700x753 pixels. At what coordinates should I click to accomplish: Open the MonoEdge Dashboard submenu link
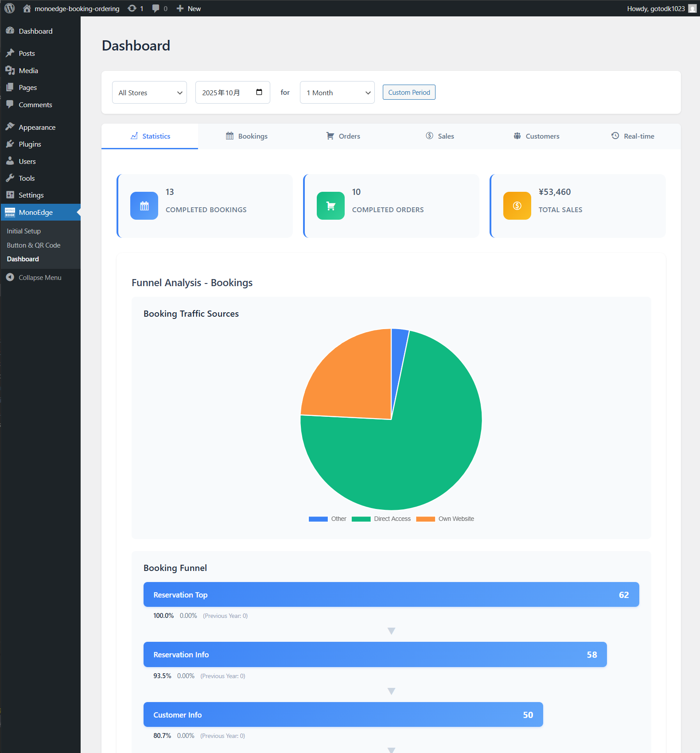click(x=23, y=259)
